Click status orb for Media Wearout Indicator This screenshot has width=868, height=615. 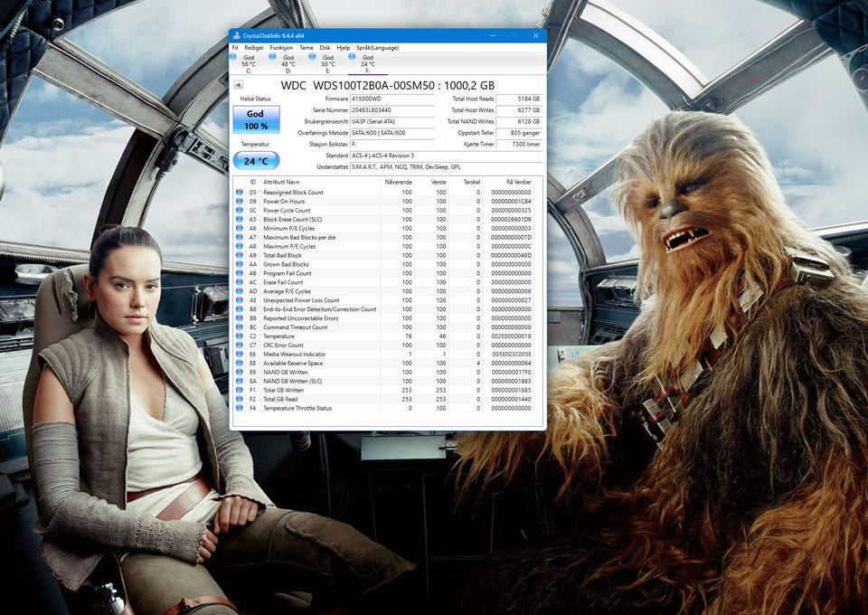point(239,355)
